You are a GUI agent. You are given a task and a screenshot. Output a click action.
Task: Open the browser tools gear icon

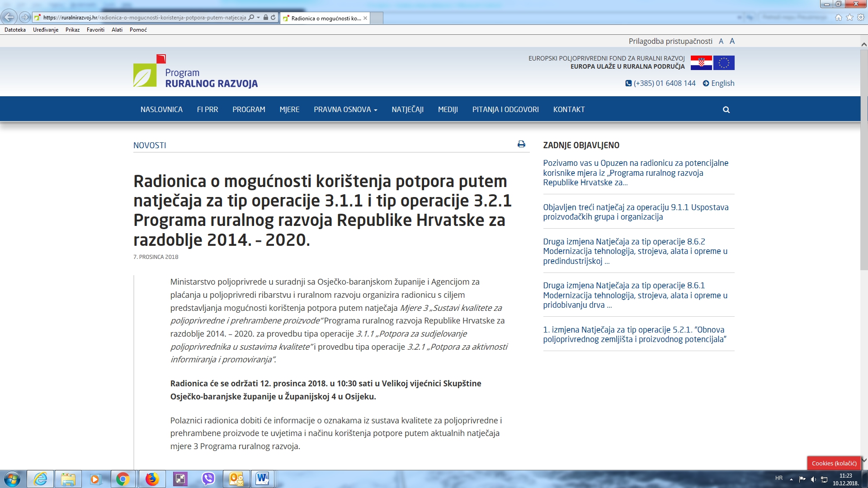pos(861,18)
